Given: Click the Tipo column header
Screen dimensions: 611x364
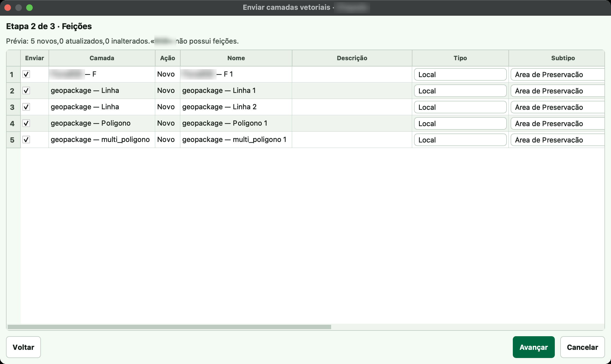Looking at the screenshot, I should (460, 58).
